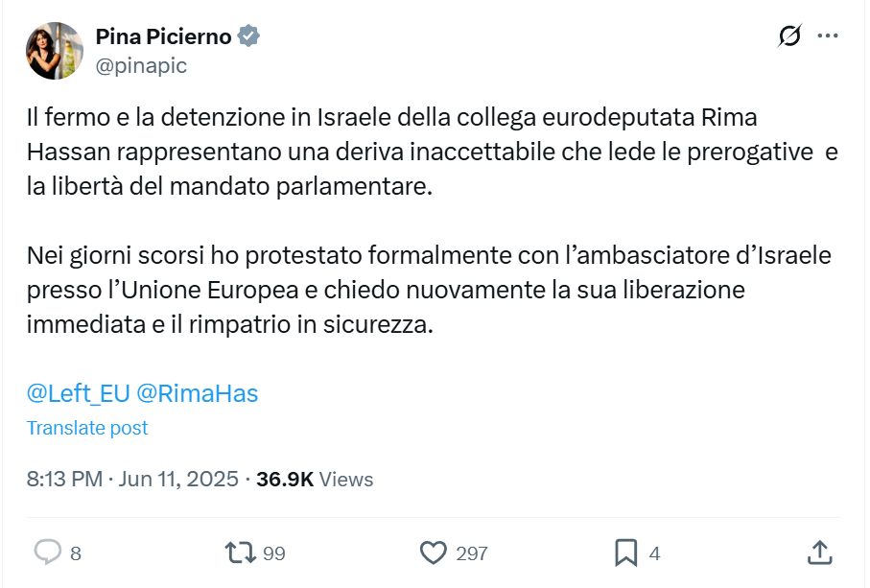This screenshot has width=870, height=588.
Task: Click the Grok icon at the top right
Action: click(x=789, y=36)
